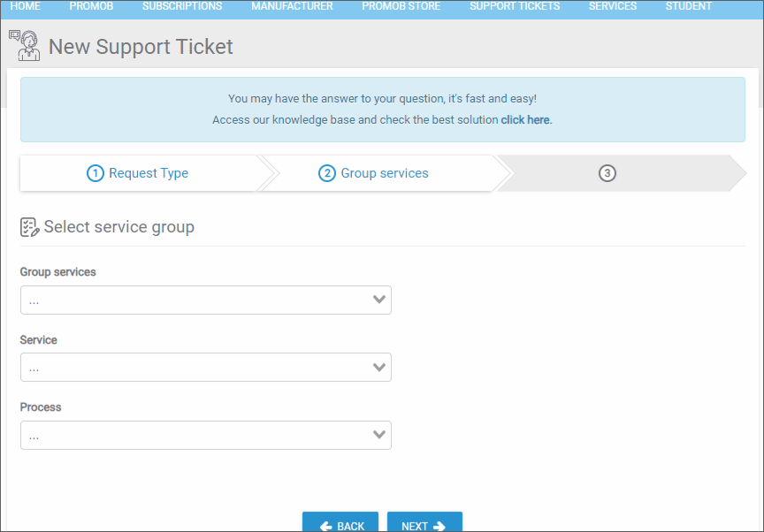Viewport: 764px width, 532px height.
Task: Click the step 1 circle icon
Action: tap(95, 173)
